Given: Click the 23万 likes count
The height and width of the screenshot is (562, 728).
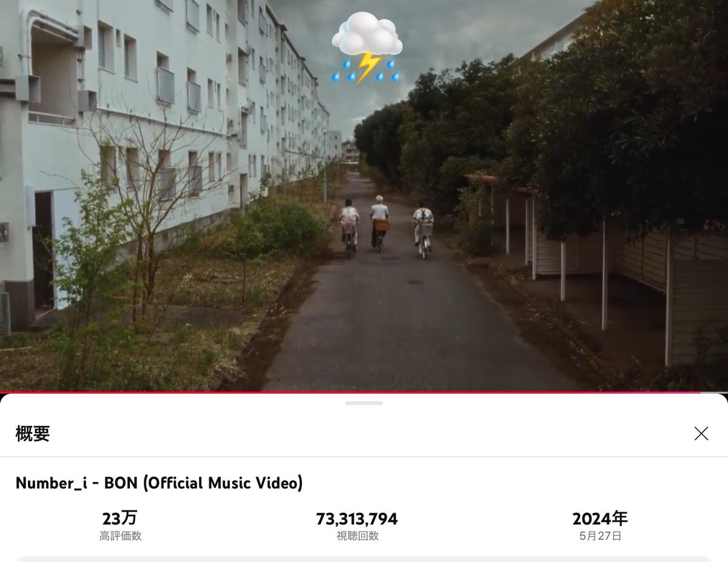Looking at the screenshot, I should coord(120,518).
